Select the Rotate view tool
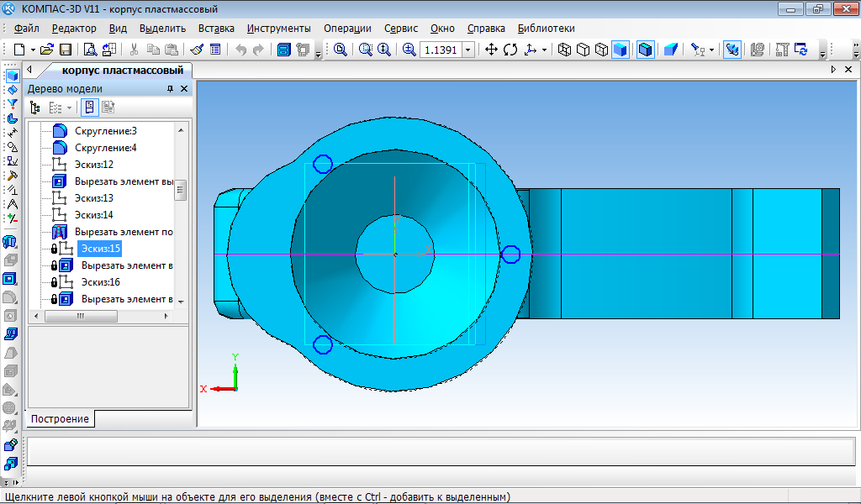The height and width of the screenshot is (504, 861). (x=510, y=50)
